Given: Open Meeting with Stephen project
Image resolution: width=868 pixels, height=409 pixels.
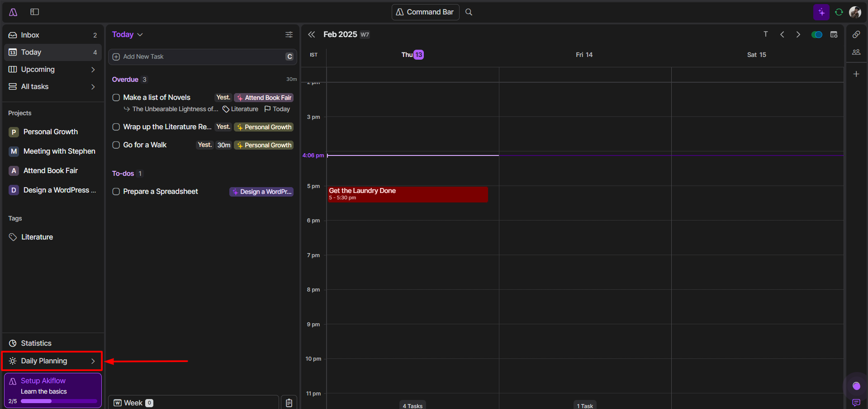Looking at the screenshot, I should point(53,151).
